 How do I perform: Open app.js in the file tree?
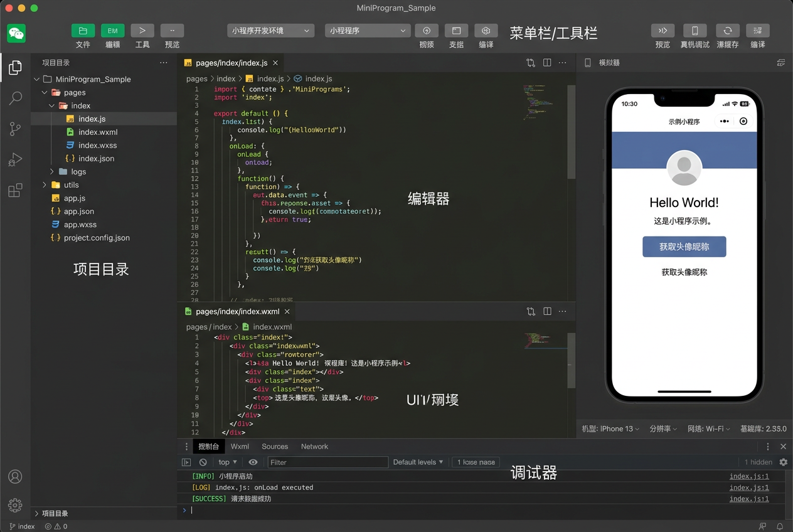(104, 198)
